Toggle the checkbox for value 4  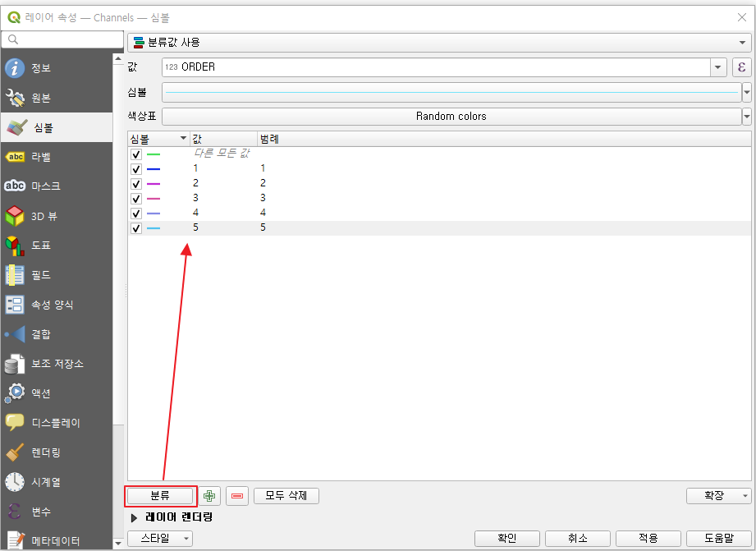[136, 214]
